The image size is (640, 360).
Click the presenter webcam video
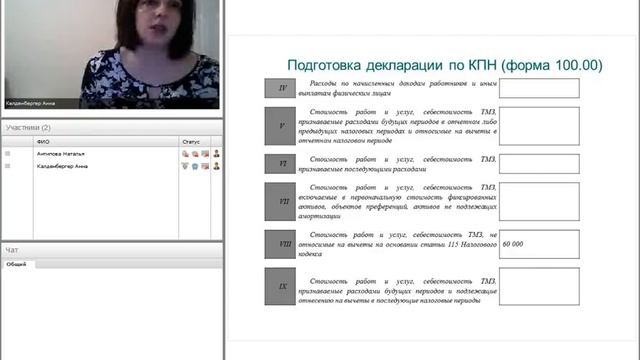click(112, 54)
